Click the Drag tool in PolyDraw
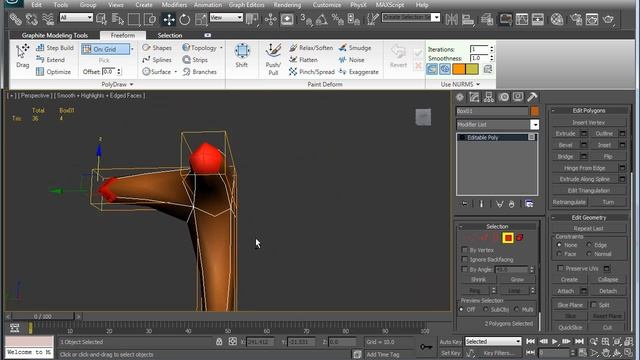The height and width of the screenshot is (360, 640). point(22,56)
